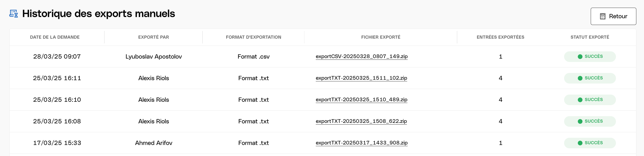Download exportTXT-20250325_1508_622.zip file
Screen dimensions: 644x156
point(361,121)
